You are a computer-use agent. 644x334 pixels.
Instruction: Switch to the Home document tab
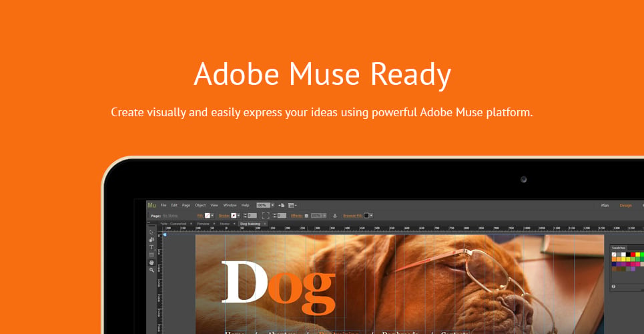point(225,224)
